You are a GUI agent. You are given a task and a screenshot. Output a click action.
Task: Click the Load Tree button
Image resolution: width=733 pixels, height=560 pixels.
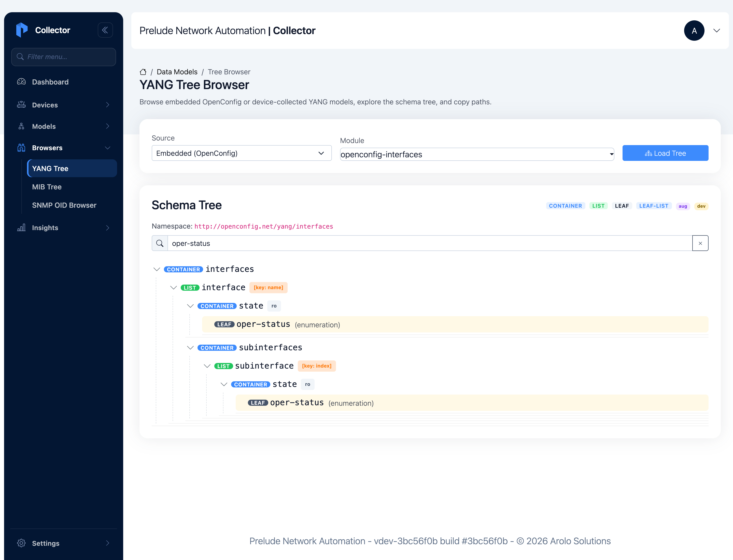(665, 153)
